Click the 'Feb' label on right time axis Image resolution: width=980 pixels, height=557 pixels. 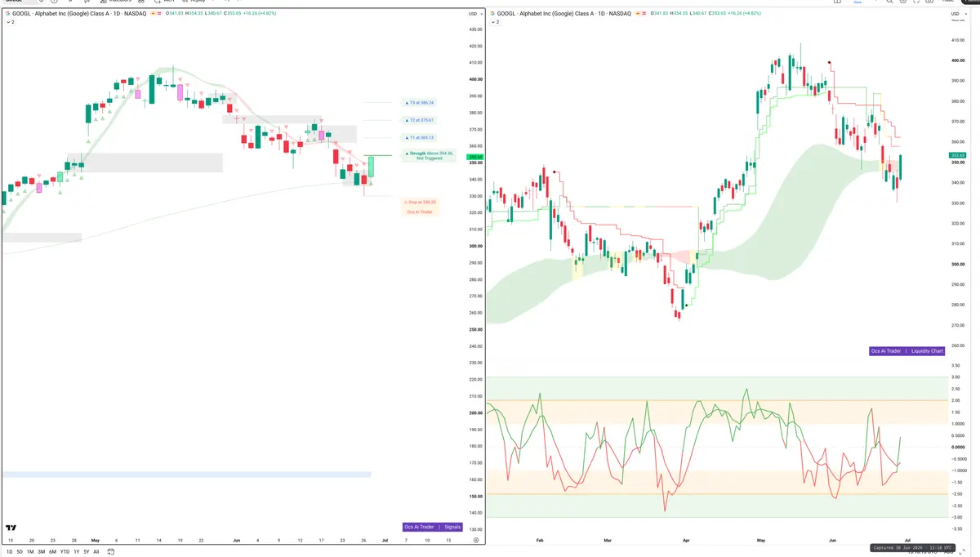(x=540, y=540)
